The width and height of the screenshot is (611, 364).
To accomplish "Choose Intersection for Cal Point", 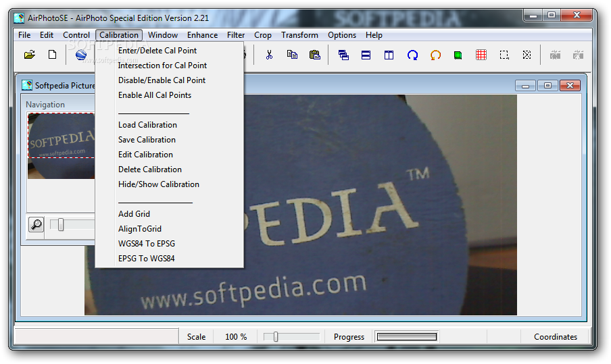I will pos(170,66).
